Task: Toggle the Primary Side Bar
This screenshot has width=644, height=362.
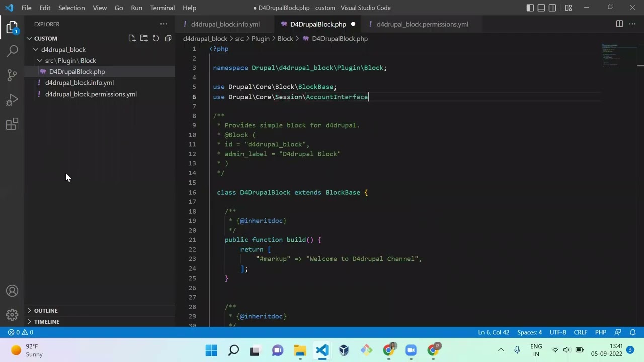Action: point(530,8)
